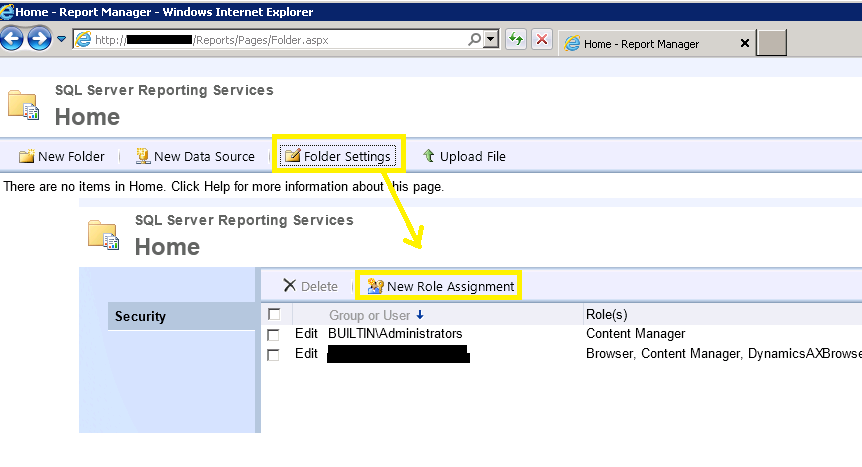Image resolution: width=862 pixels, height=467 pixels.
Task: Open Folder Settings
Action: (338, 156)
